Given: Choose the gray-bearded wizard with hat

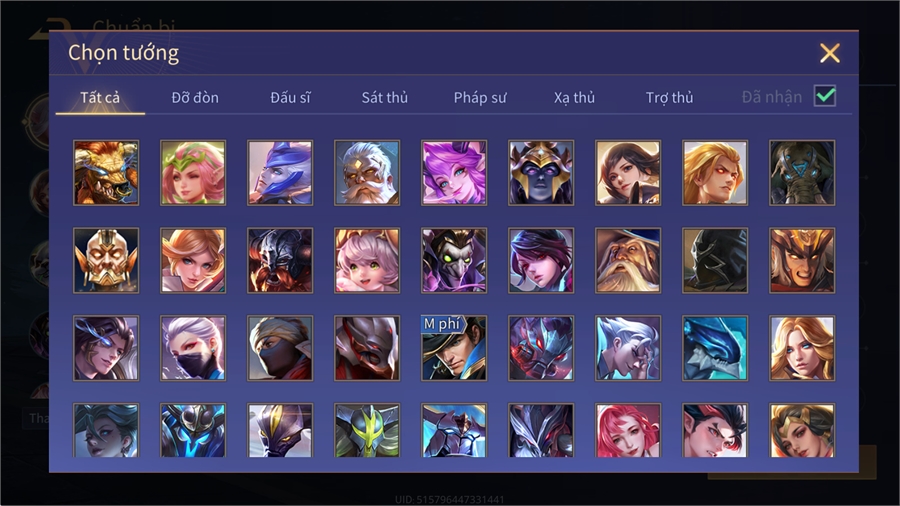Looking at the screenshot, I should [628, 260].
